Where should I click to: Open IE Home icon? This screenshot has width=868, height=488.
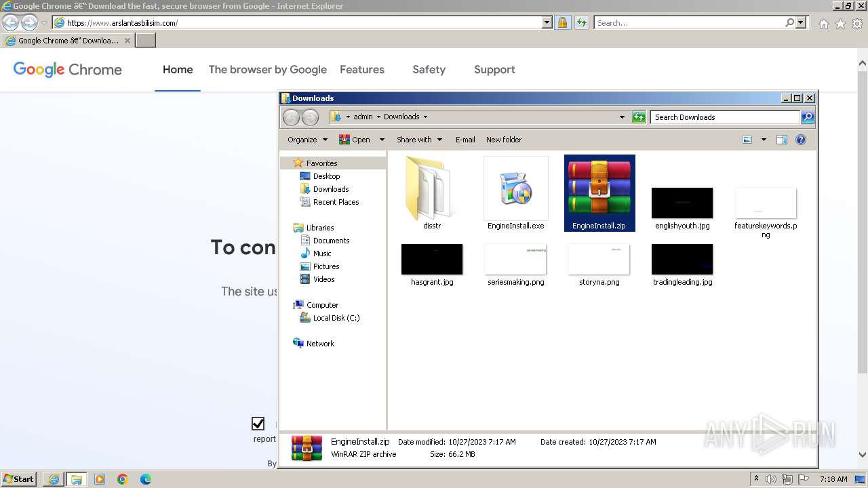coord(823,24)
